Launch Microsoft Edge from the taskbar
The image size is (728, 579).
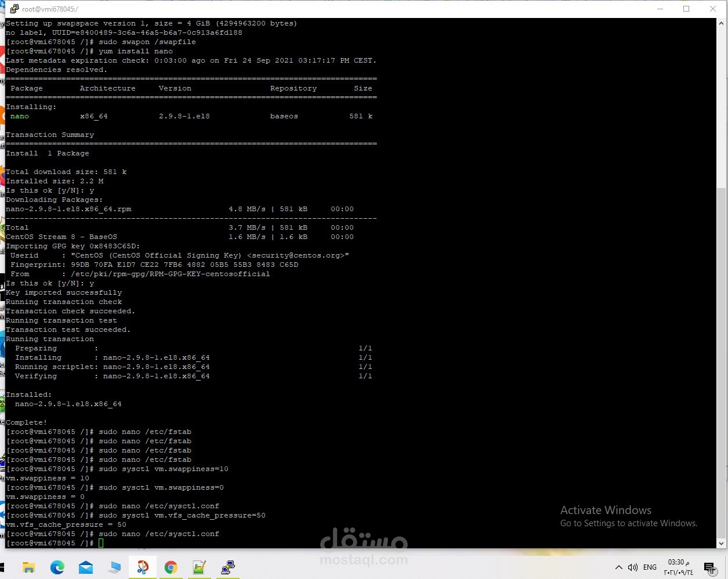[57, 567]
